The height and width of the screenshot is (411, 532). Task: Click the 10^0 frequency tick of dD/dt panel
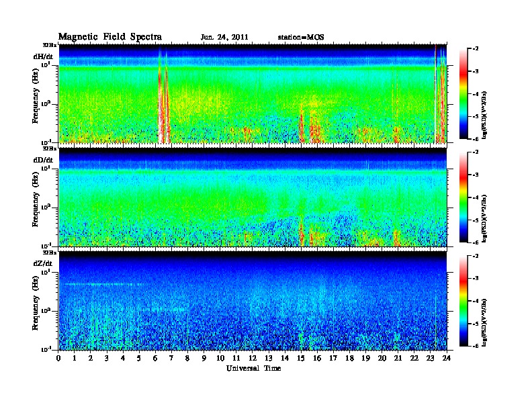(45, 207)
